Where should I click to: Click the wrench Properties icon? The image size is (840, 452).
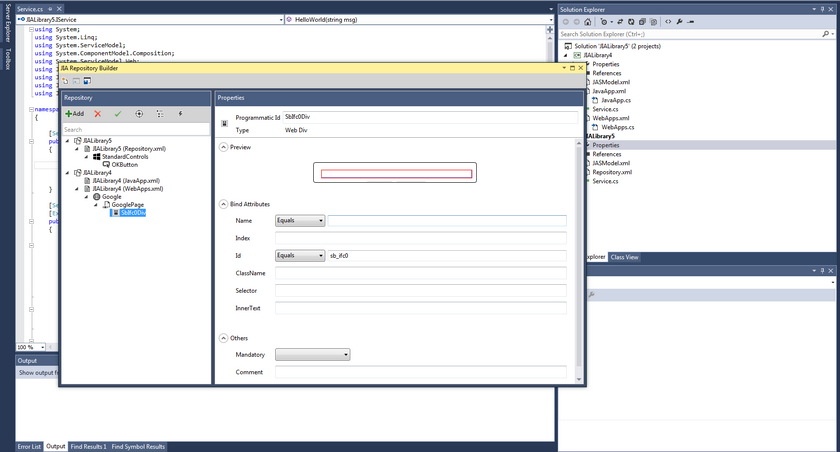(679, 22)
